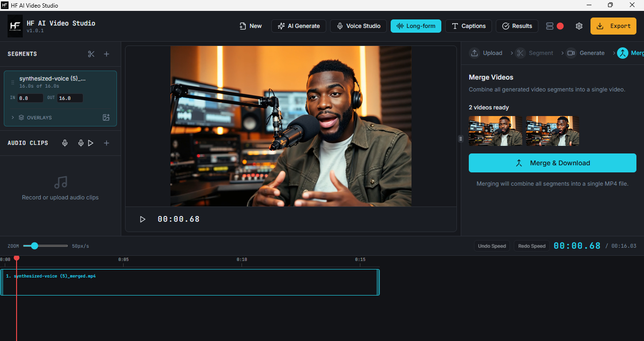
Task: Click the 00:00.68 timecode under the preview
Action: click(179, 219)
